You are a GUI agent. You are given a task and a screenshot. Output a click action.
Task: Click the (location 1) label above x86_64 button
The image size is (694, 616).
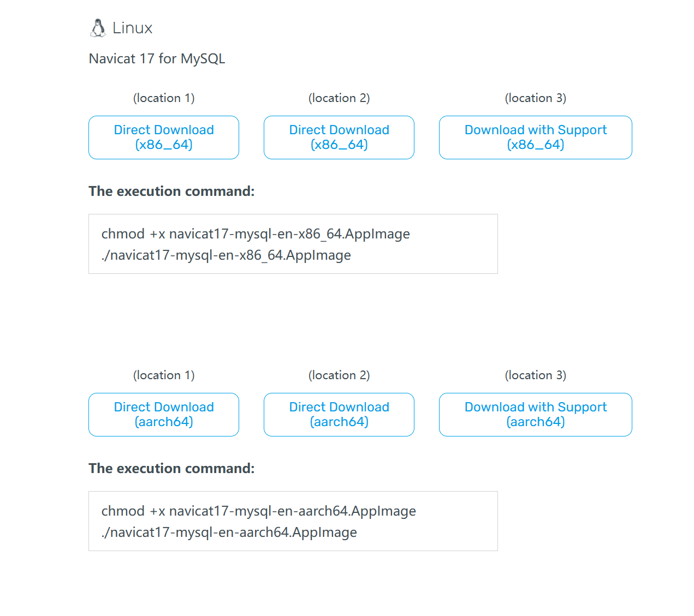164,98
